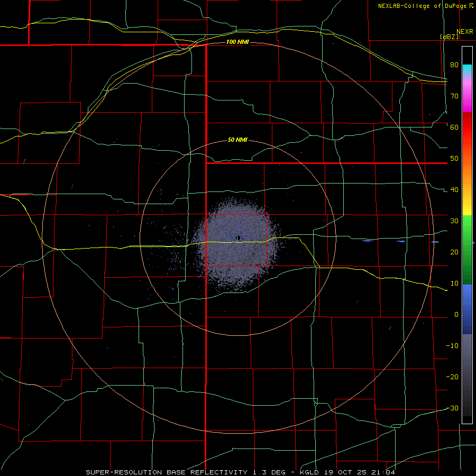Click the 20 value on the dBZ scale
This screenshot has height=476, width=476.
pyautogui.click(x=454, y=252)
